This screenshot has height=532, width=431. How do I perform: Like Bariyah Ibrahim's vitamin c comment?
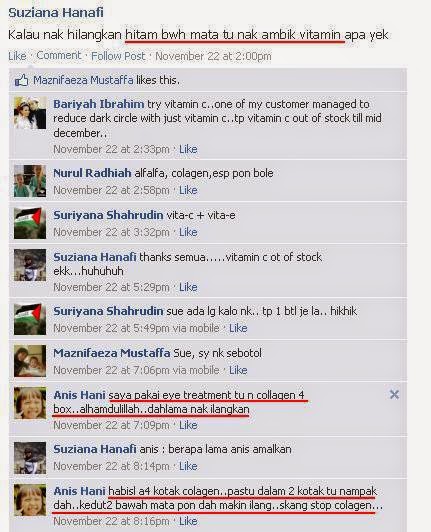coord(188,149)
